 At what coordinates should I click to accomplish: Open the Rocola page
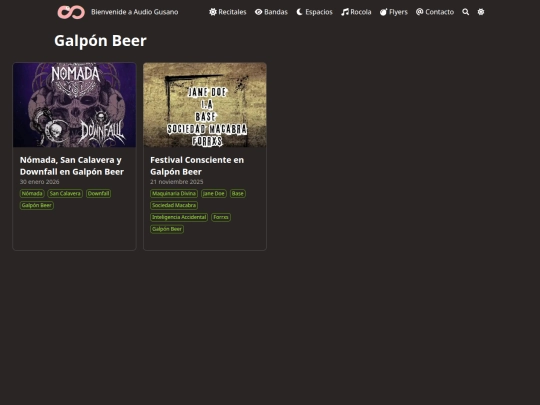pyautogui.click(x=361, y=12)
